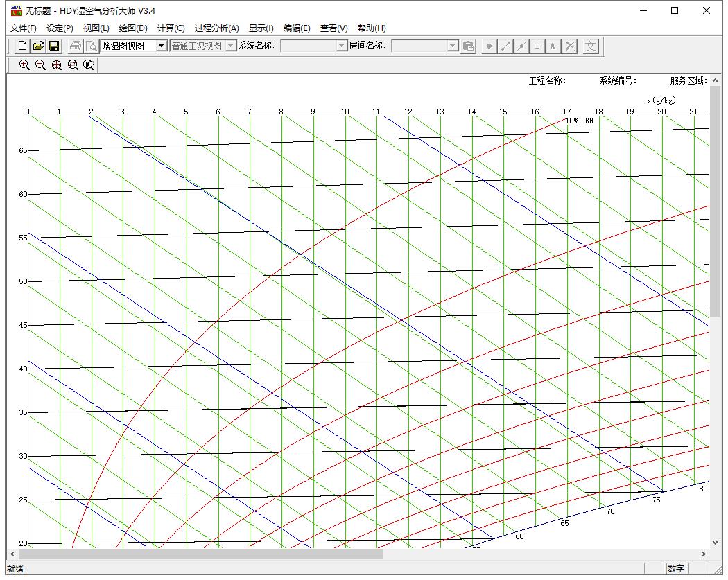Select the process line drawing tool
The height and width of the screenshot is (580, 728).
(x=505, y=46)
